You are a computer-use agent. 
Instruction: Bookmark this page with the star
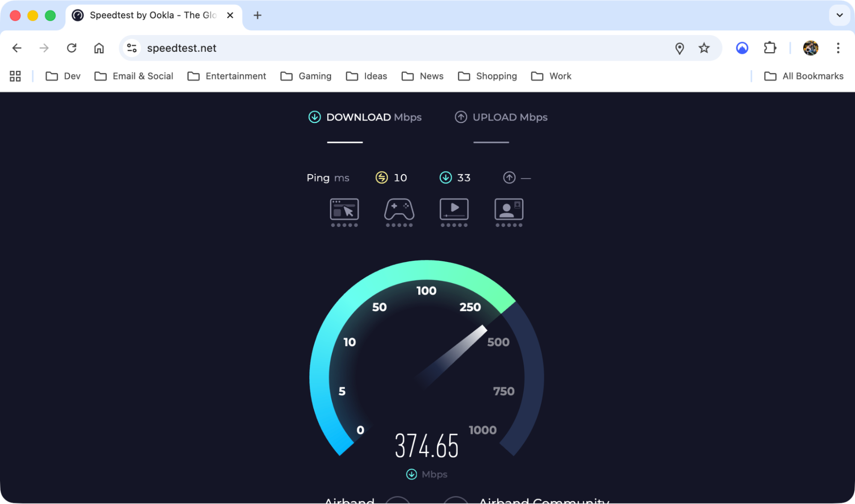[x=703, y=48]
